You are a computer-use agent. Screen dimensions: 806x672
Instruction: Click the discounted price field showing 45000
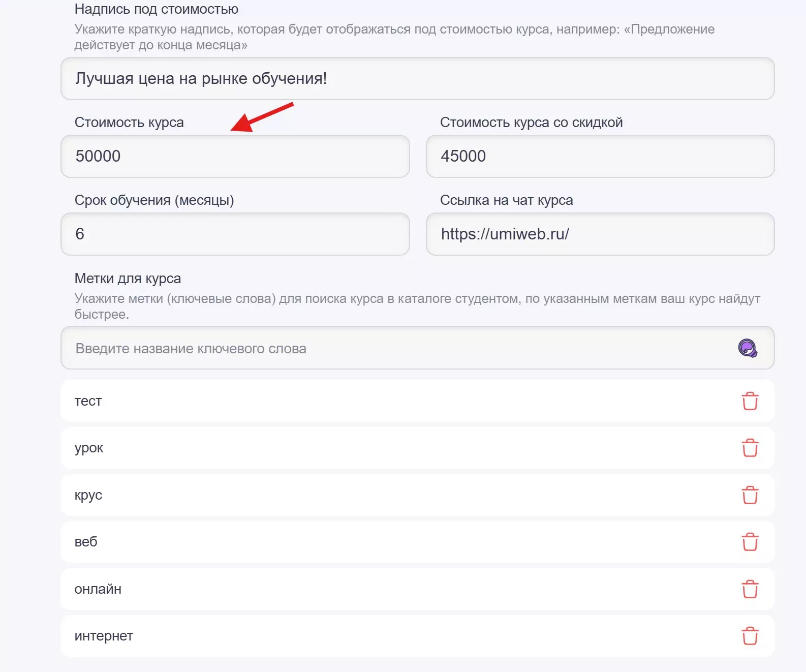click(600, 156)
